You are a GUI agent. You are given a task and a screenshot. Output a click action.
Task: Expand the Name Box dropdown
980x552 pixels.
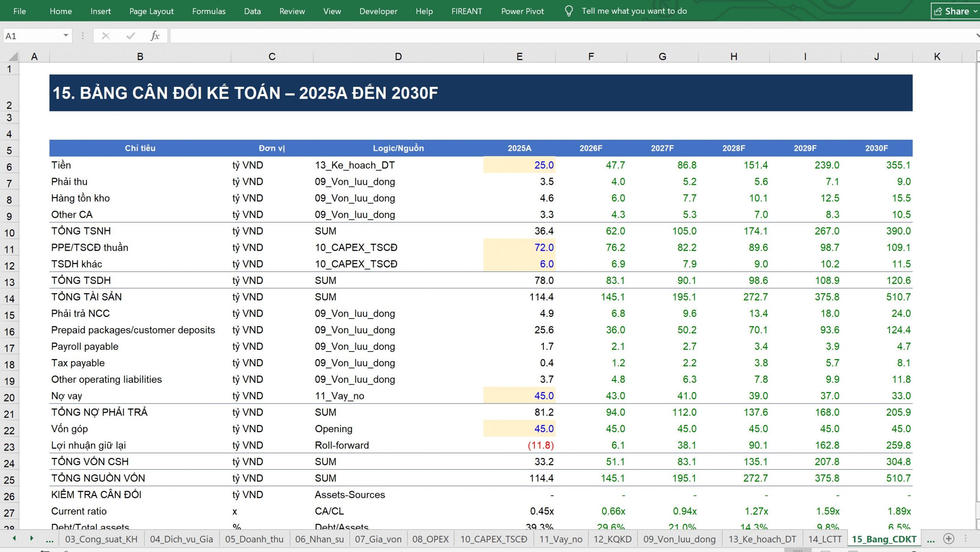click(x=66, y=36)
